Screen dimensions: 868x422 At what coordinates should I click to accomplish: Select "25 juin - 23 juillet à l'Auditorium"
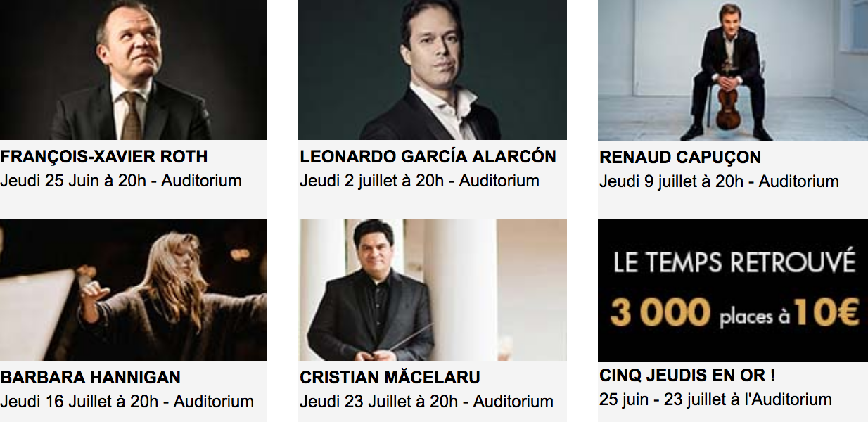click(x=715, y=399)
